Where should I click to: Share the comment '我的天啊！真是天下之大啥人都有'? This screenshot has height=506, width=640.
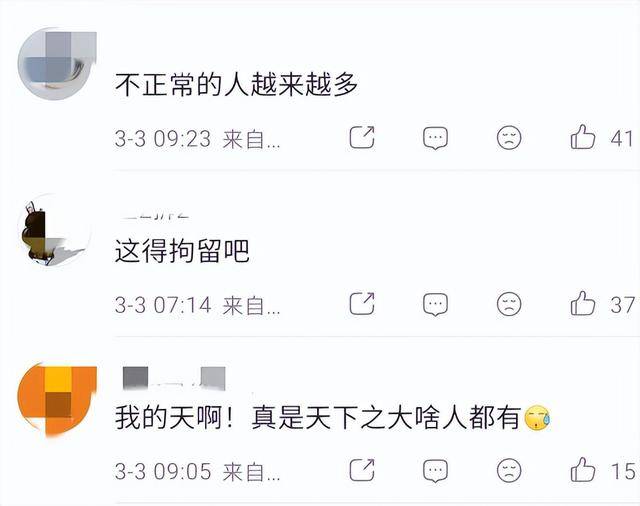[362, 470]
